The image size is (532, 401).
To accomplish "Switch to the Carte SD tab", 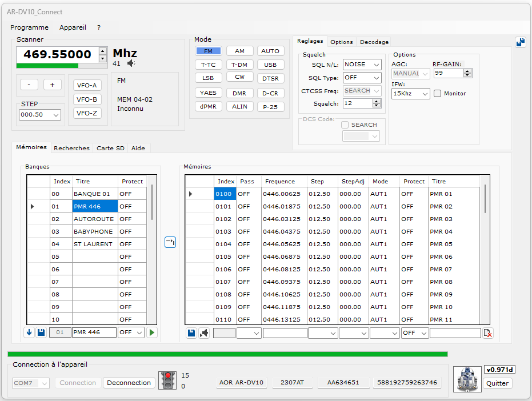I will [x=111, y=149].
